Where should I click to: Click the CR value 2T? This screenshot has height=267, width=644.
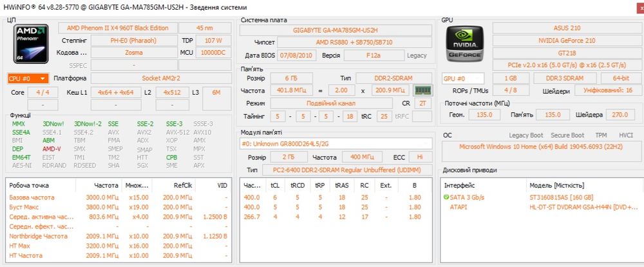tap(422, 103)
